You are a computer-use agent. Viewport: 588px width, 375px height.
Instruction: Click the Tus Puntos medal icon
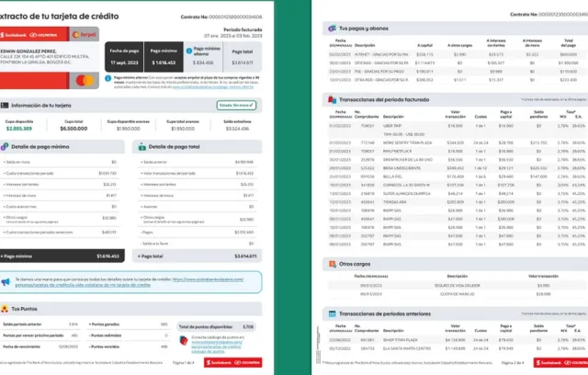point(5,309)
